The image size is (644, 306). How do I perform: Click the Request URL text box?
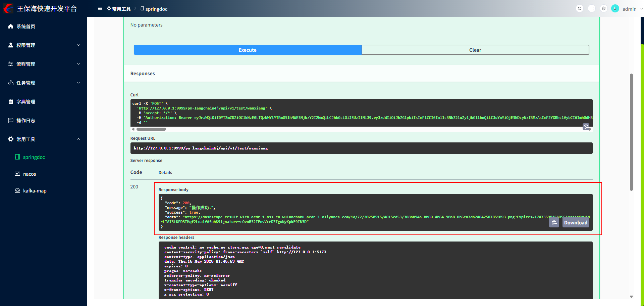[x=361, y=148]
